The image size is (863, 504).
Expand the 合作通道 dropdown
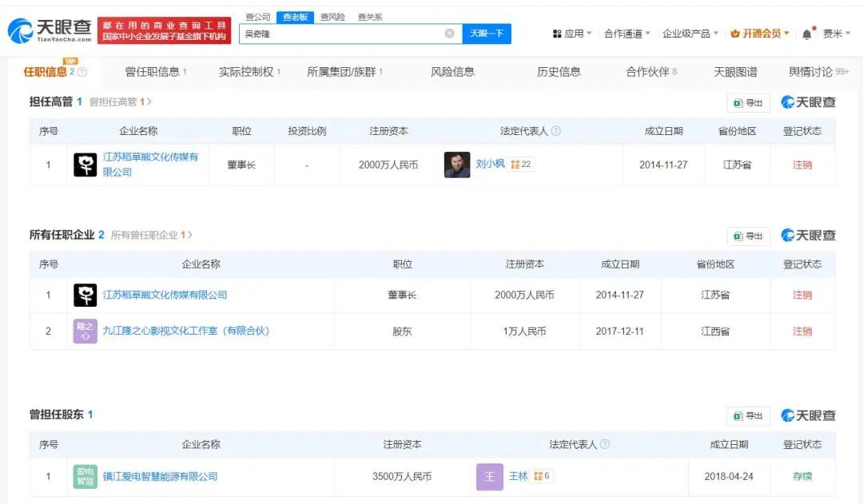click(x=627, y=34)
